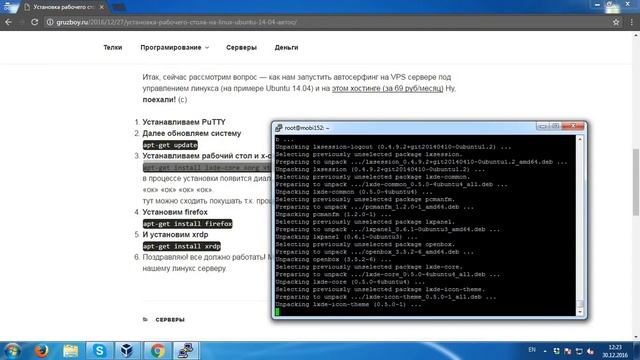This screenshot has width=640, height=360.
Task: Click the PuTTY scrollbar down arrow
Action: (580, 312)
